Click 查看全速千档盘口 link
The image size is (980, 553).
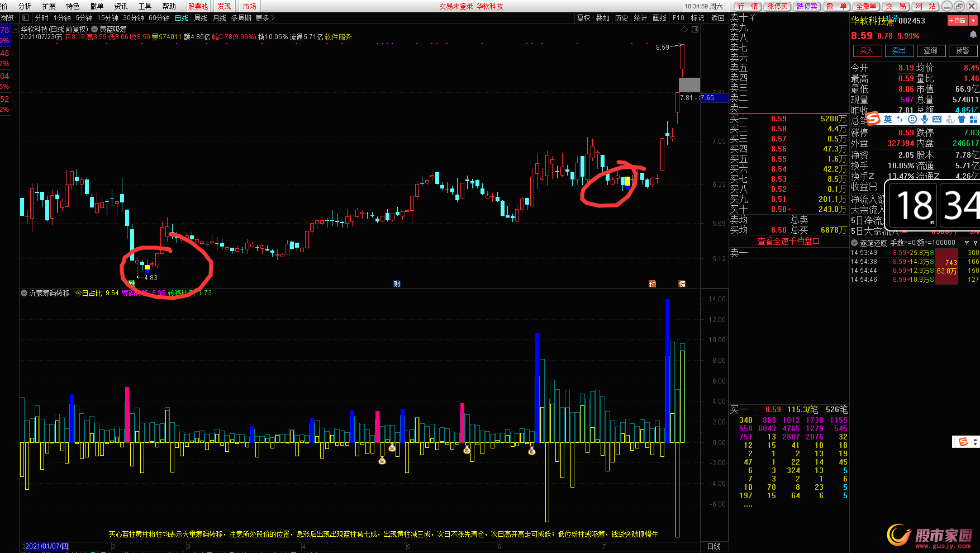(788, 242)
